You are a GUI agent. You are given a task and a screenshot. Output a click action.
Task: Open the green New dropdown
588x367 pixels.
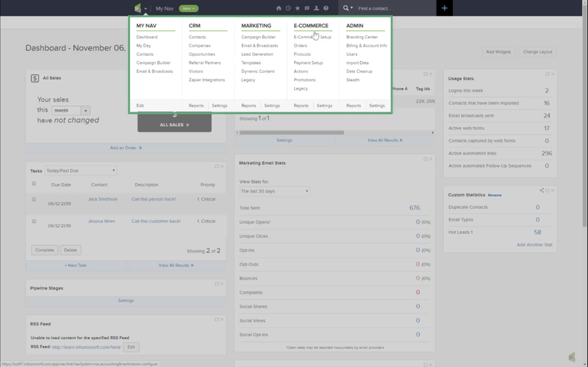click(x=189, y=8)
